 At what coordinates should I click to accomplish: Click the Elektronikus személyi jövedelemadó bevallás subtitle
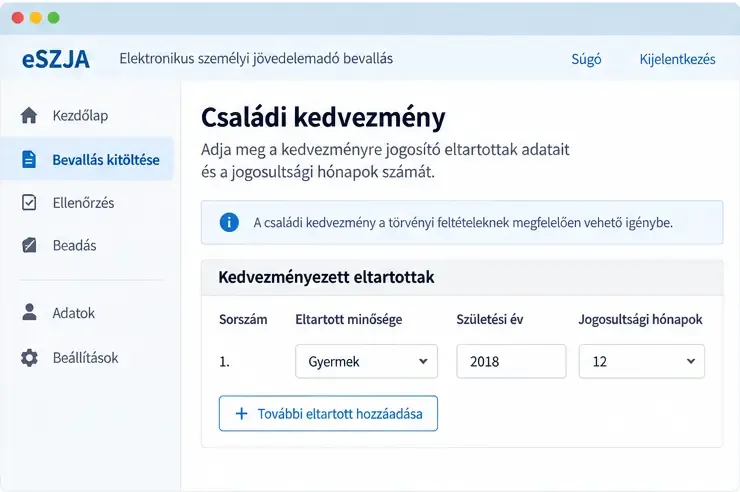[256, 58]
